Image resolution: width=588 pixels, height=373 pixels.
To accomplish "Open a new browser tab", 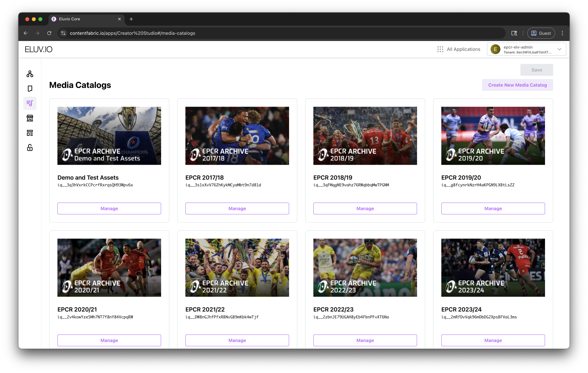I will [x=131, y=19].
